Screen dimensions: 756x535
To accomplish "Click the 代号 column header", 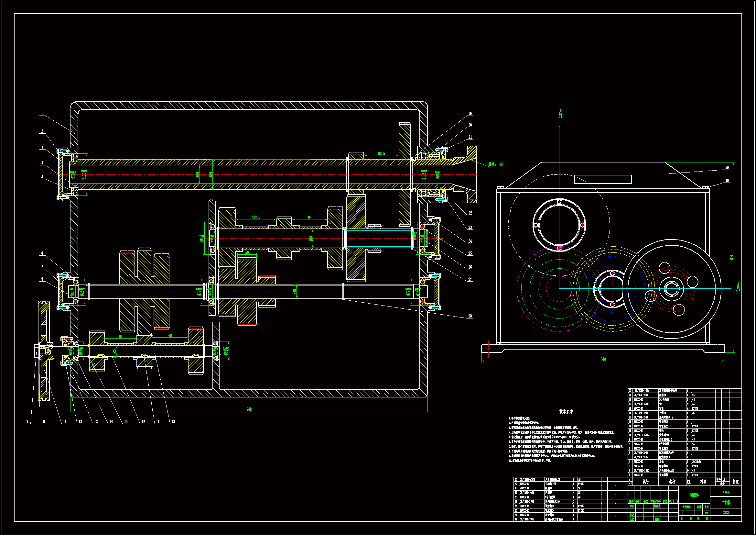I will 646,482.
